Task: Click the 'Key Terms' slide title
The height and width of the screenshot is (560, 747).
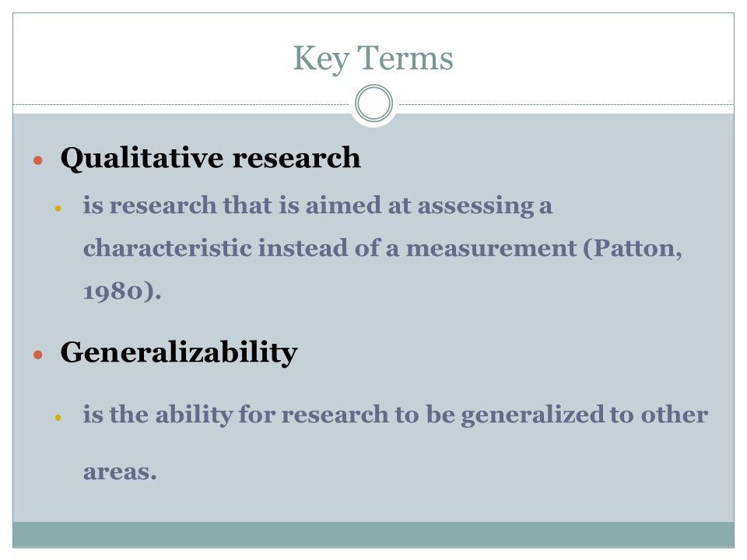Action: point(373,58)
